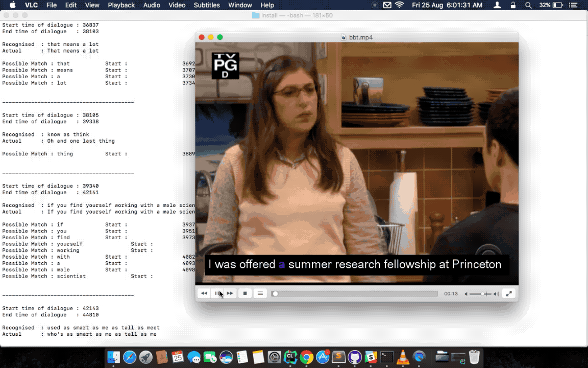This screenshot has height=368, width=588.
Task: Open the Wi-Fi status menu
Action: pos(399,5)
